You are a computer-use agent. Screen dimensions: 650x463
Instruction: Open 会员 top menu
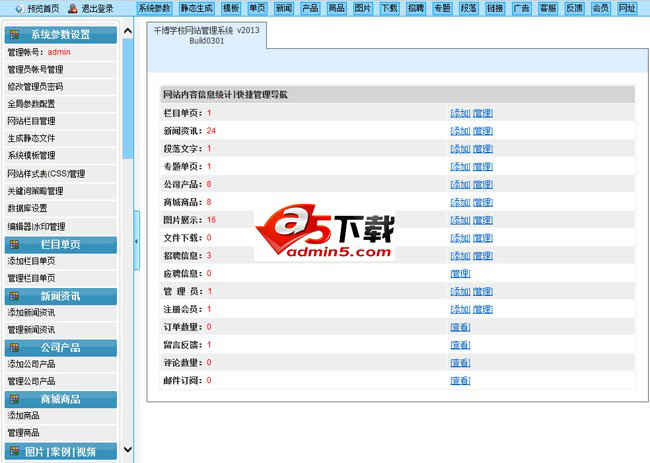(x=601, y=8)
